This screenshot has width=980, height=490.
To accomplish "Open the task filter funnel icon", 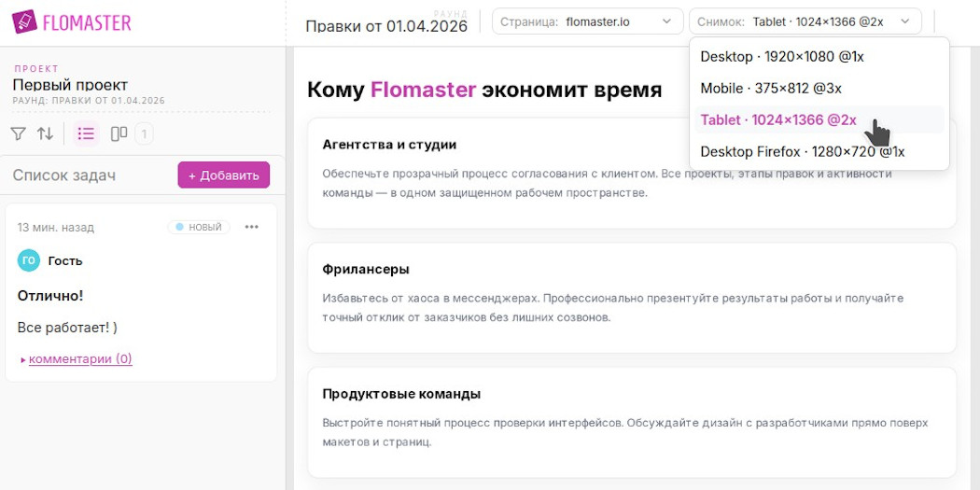I will [x=18, y=133].
